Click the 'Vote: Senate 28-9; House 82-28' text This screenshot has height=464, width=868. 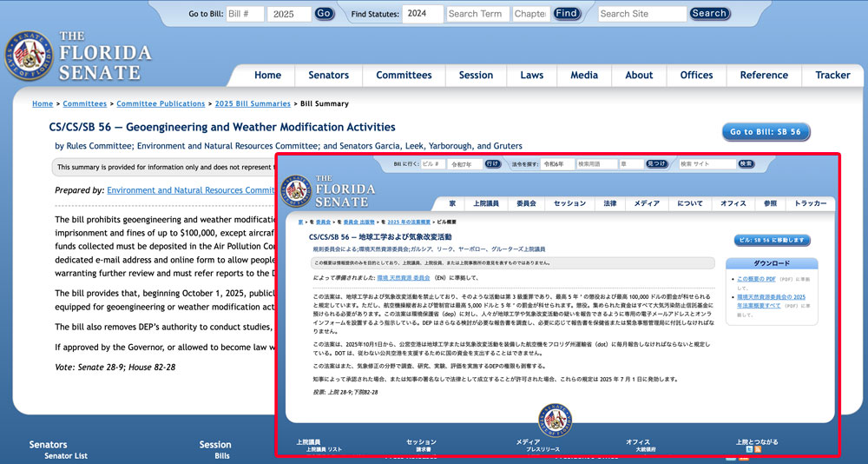[115, 367]
